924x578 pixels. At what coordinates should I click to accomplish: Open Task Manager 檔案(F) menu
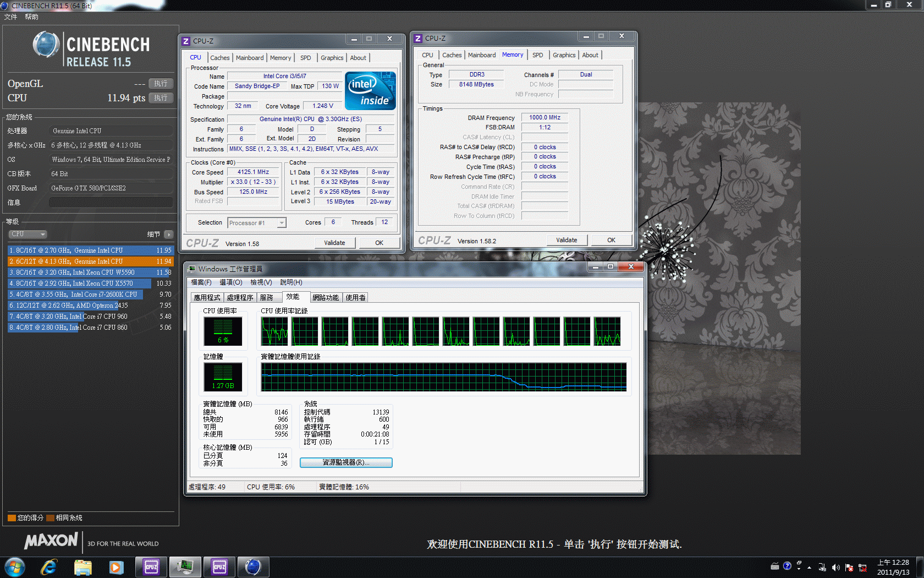[201, 282]
